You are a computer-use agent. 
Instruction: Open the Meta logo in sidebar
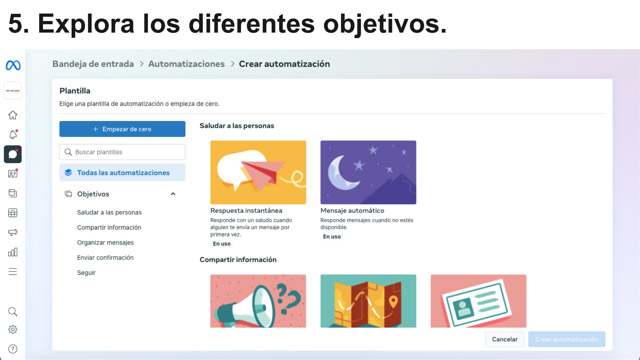pyautogui.click(x=13, y=65)
